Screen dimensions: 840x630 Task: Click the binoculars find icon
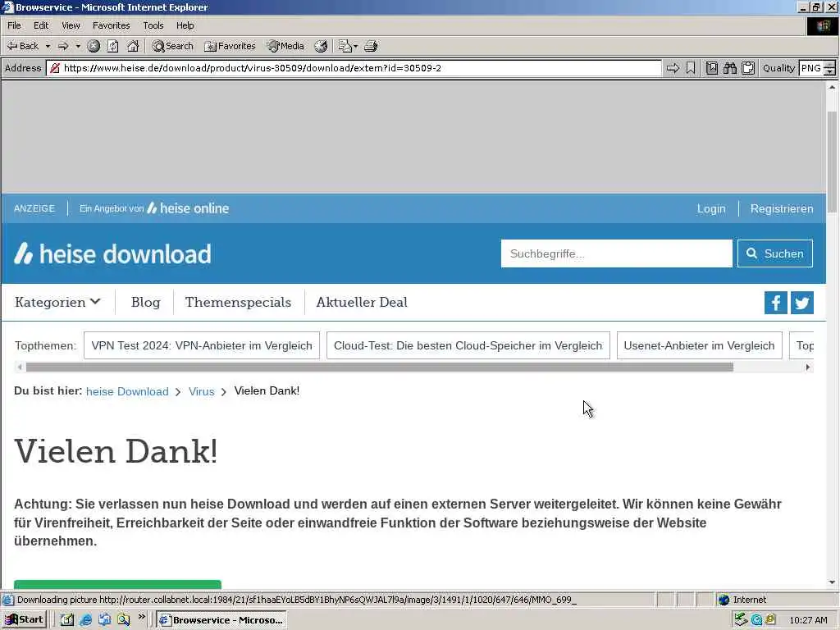point(729,68)
